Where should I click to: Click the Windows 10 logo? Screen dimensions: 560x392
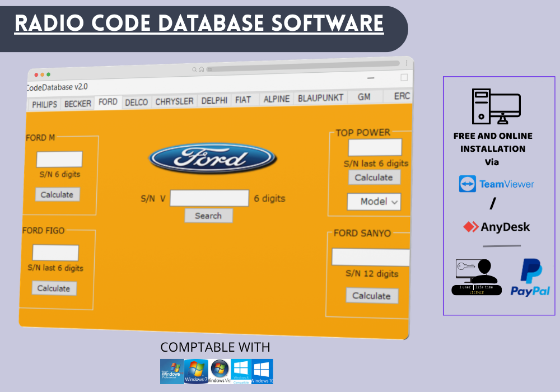[262, 371]
